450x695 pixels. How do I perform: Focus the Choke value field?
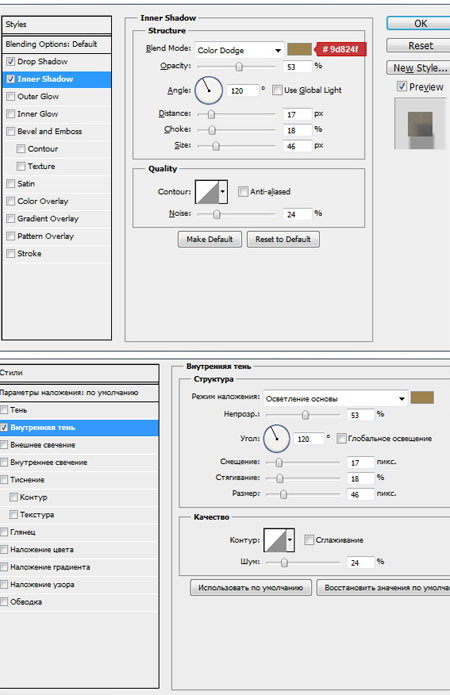point(297,131)
